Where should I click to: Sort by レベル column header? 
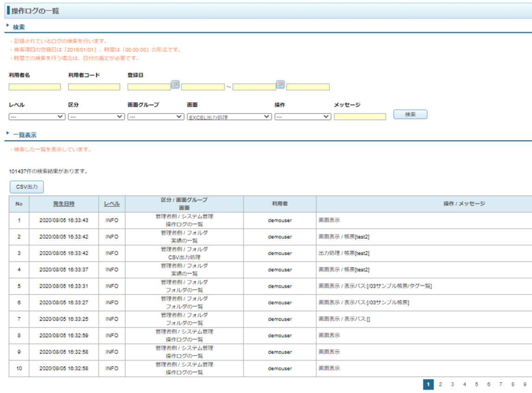click(x=112, y=204)
